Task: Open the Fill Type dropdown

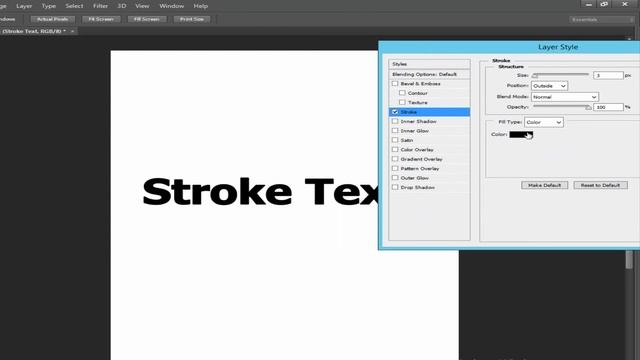Action: pyautogui.click(x=544, y=122)
